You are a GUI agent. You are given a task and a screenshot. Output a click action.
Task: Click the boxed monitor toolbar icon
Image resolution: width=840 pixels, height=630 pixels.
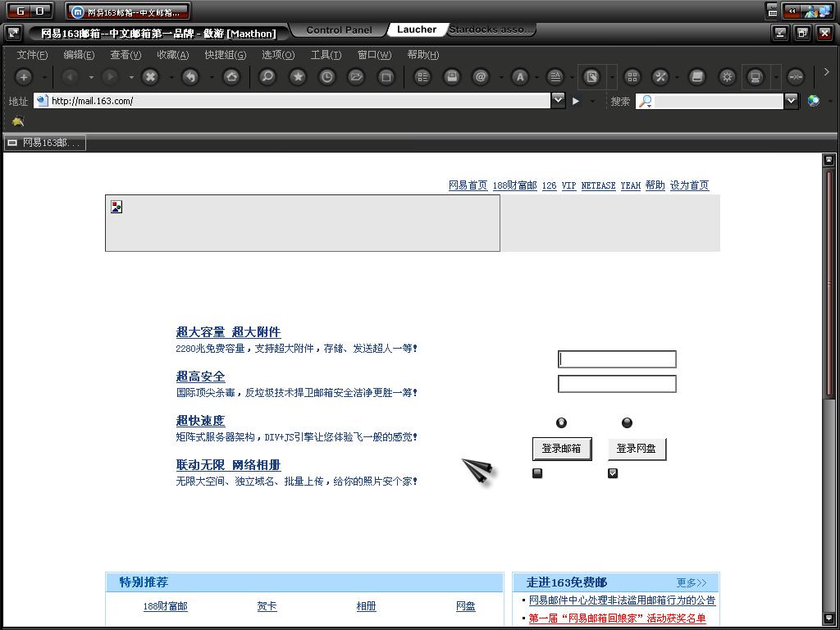point(756,77)
